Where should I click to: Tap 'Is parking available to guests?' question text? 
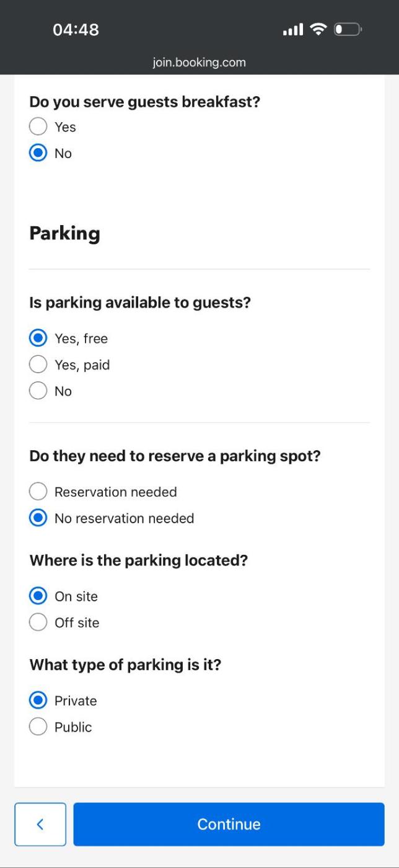(140, 303)
